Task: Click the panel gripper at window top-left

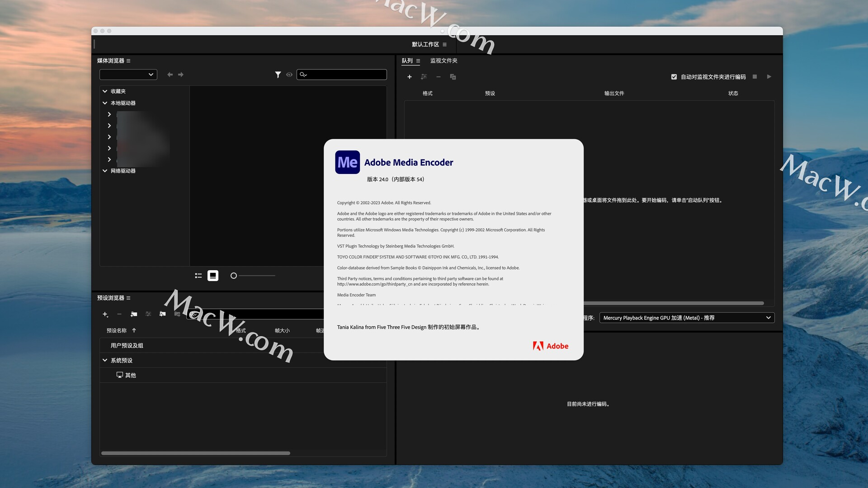Action: 94,44
